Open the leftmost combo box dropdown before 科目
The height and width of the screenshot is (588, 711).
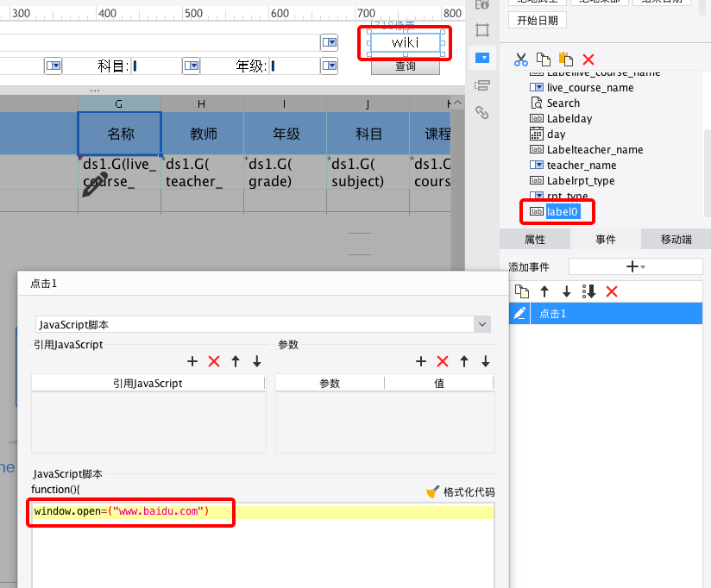53,66
